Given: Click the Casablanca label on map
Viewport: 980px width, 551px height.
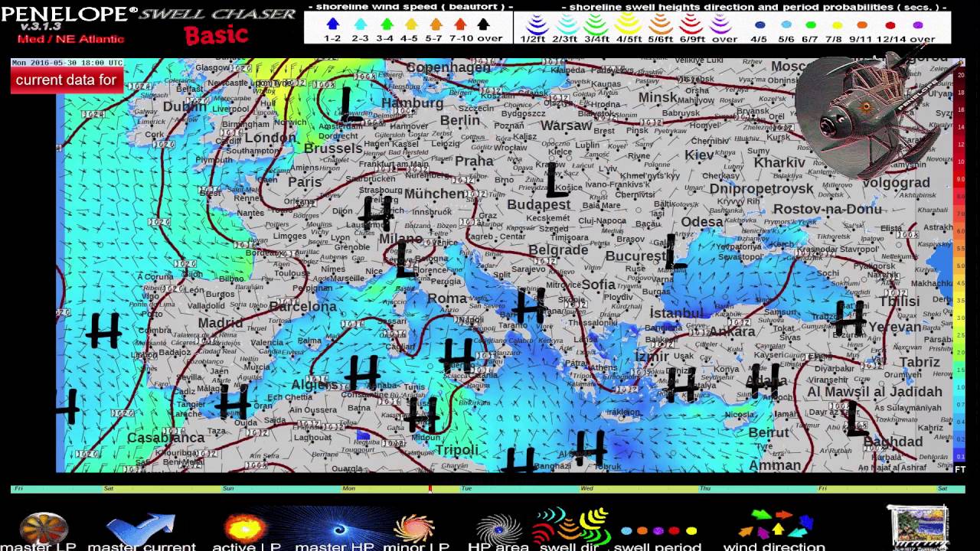Looking at the screenshot, I should (166, 438).
